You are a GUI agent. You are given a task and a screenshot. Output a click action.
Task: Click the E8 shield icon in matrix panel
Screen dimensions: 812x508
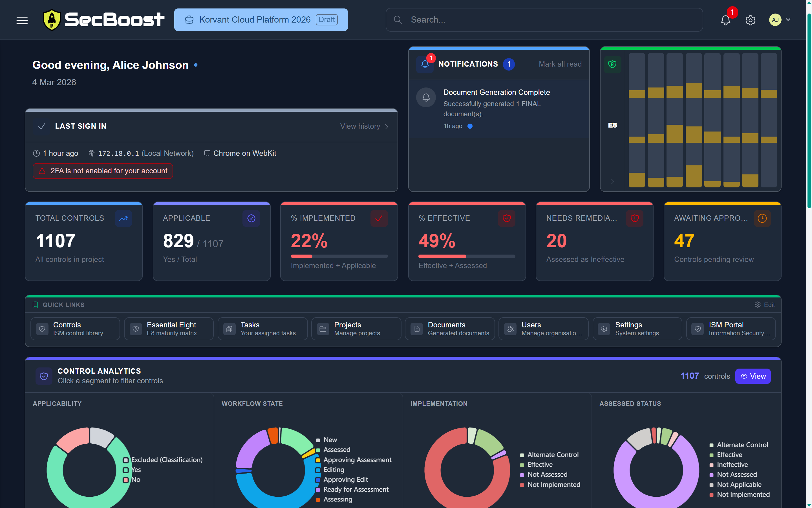point(612,64)
